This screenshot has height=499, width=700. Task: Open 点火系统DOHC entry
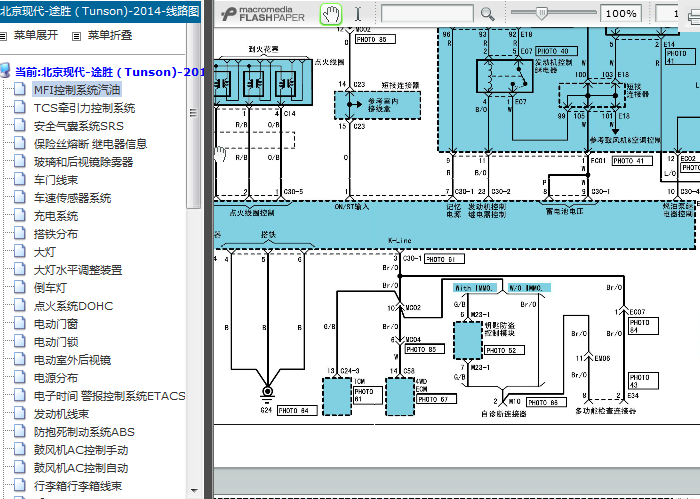tap(73, 306)
